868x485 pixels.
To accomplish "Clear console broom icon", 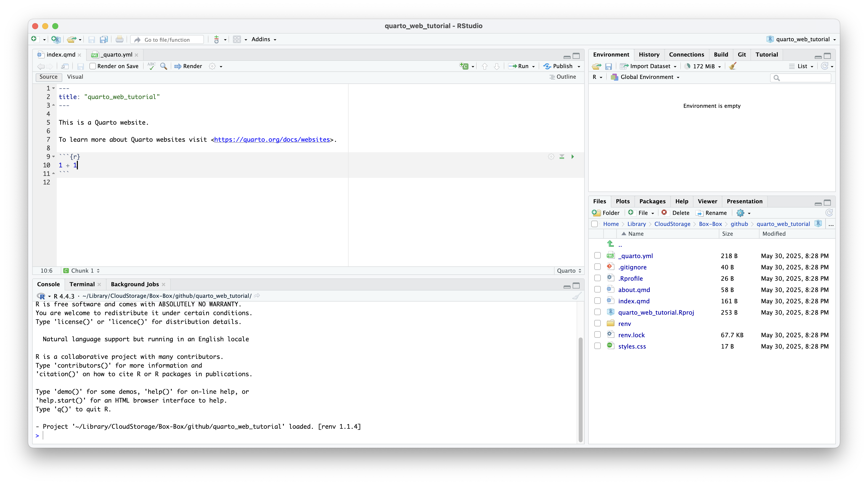I will point(577,296).
